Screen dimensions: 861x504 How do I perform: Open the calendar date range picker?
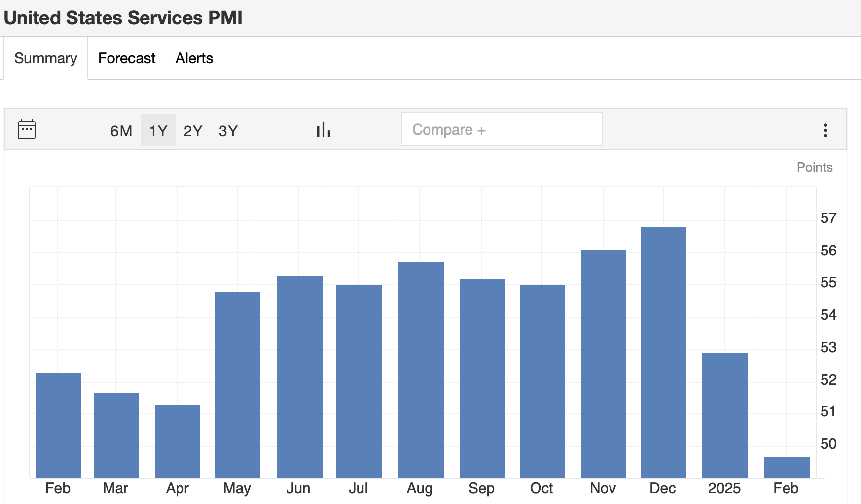(27, 130)
